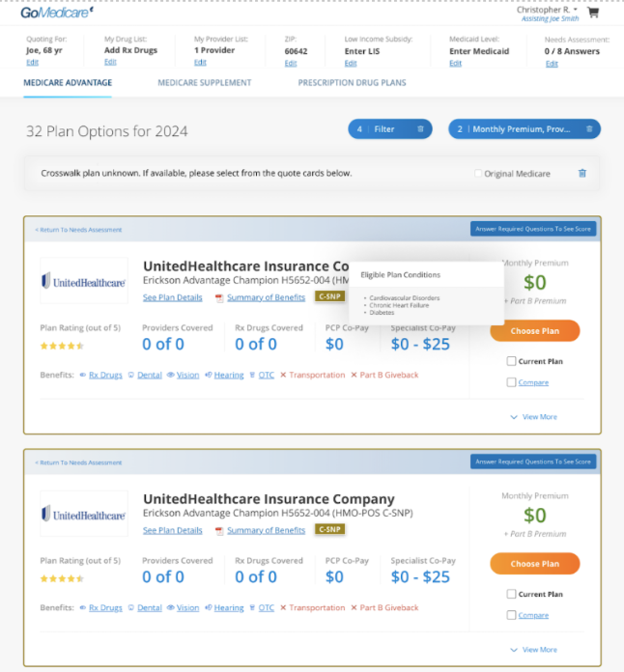Image resolution: width=624 pixels, height=672 pixels.
Task: Choose the second UnitedHealthcare plan
Action: (x=535, y=564)
